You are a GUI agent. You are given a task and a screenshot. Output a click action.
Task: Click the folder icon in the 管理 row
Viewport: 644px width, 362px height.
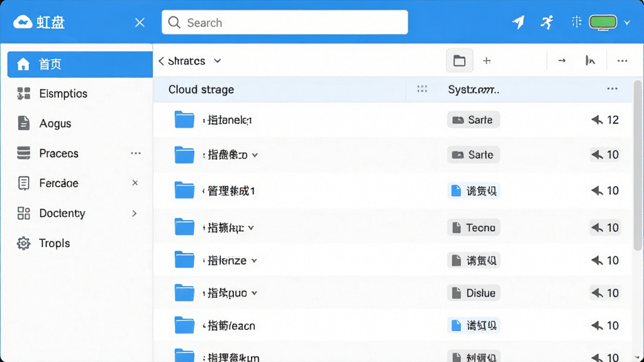[x=184, y=190]
